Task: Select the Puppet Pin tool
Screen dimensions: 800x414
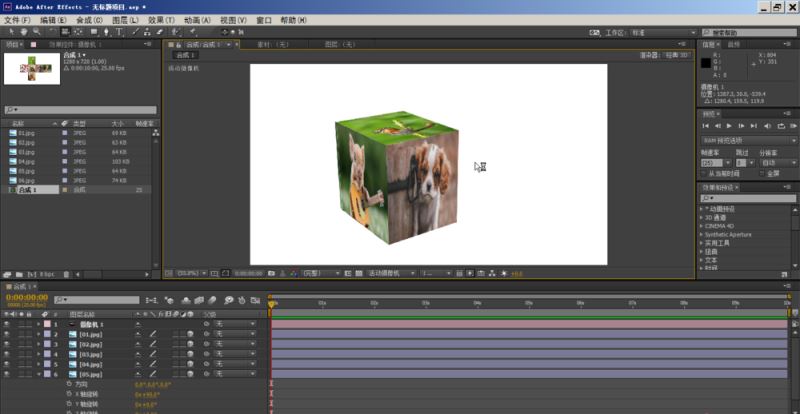Action: (x=192, y=32)
